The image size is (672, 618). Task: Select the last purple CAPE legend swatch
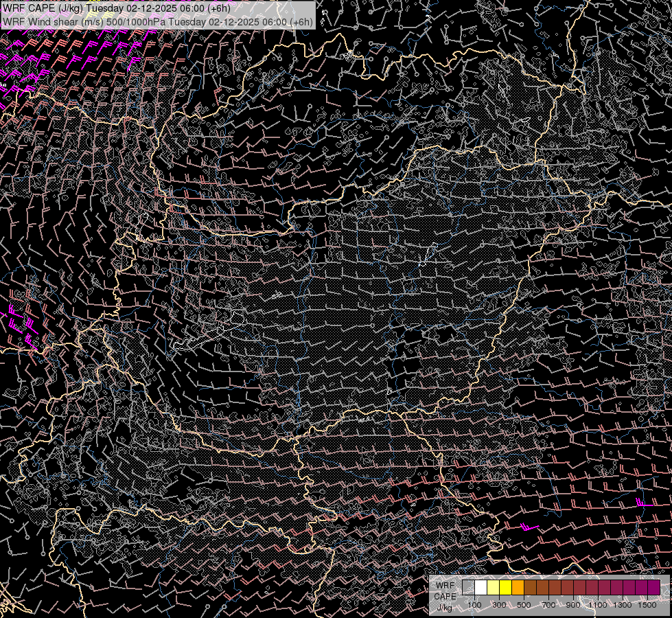click(654, 587)
